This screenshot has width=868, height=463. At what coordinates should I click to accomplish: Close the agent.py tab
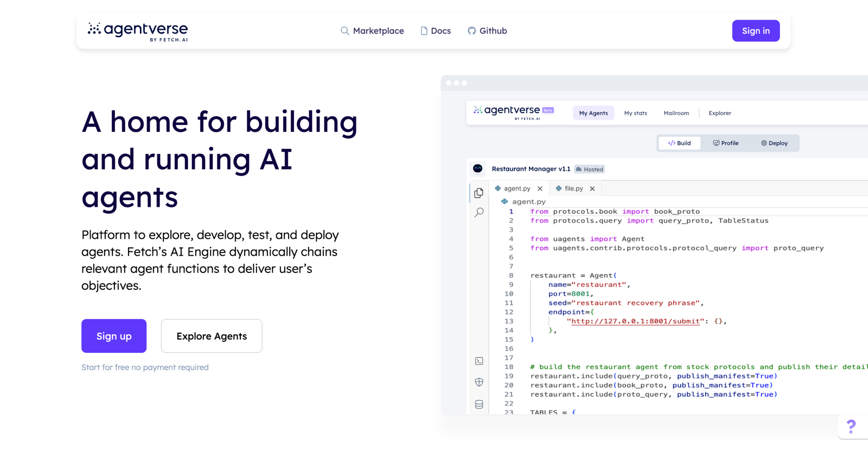click(x=540, y=189)
